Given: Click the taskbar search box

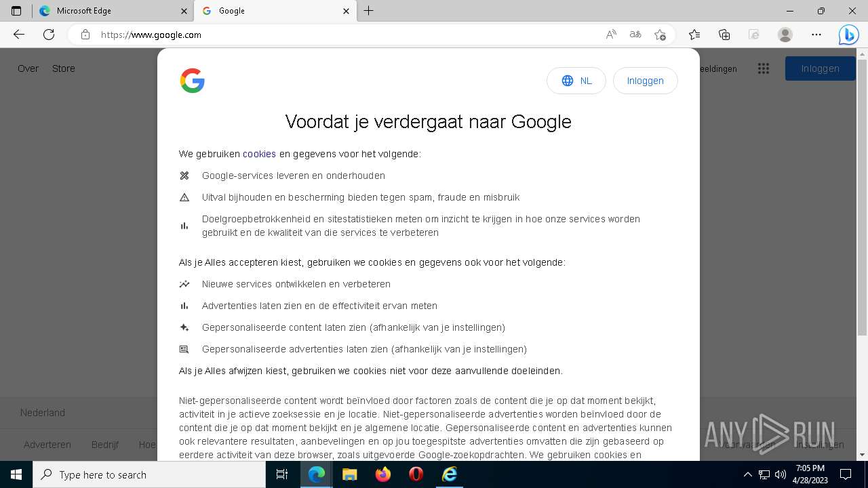Looking at the screenshot, I should pyautogui.click(x=149, y=474).
